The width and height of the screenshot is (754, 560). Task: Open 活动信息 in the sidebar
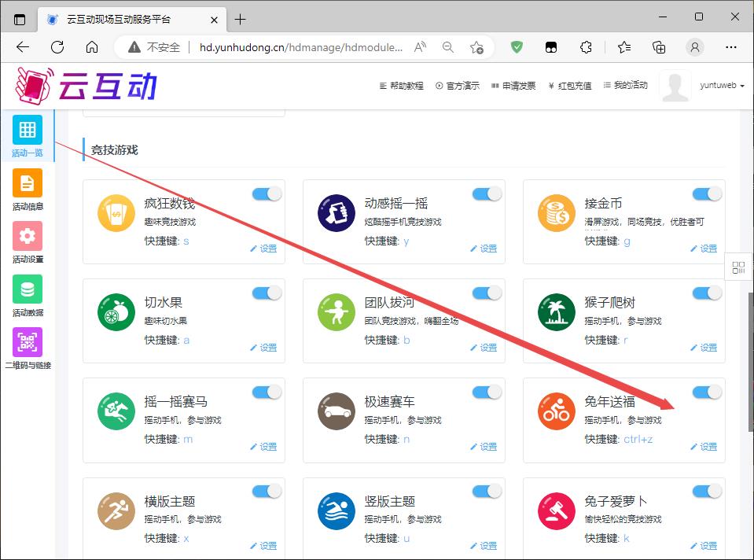(x=28, y=184)
